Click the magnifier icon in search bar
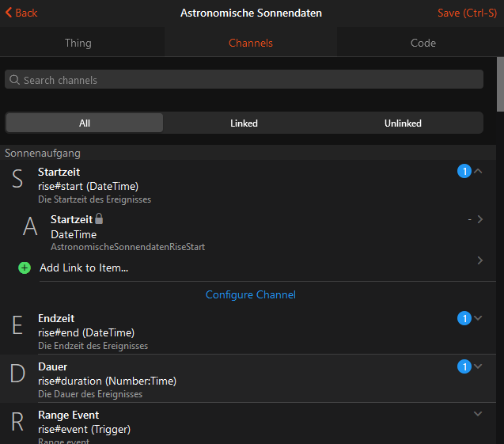Screen dimensions: 504x444 (x=14, y=80)
